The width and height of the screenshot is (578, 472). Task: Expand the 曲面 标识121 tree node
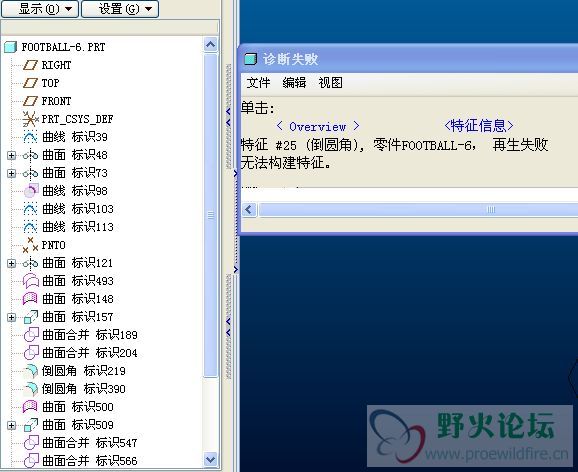coord(11,263)
